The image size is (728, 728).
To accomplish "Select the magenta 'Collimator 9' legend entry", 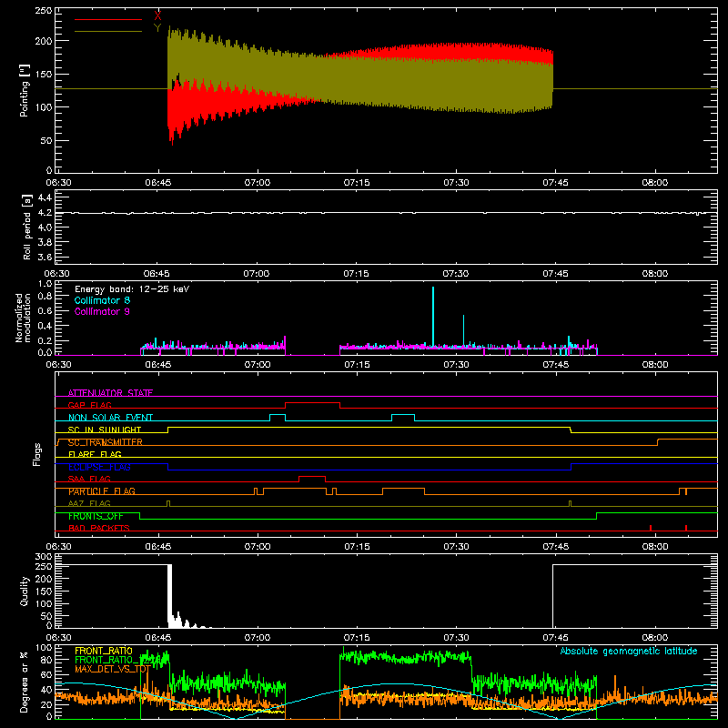I will coord(102,311).
